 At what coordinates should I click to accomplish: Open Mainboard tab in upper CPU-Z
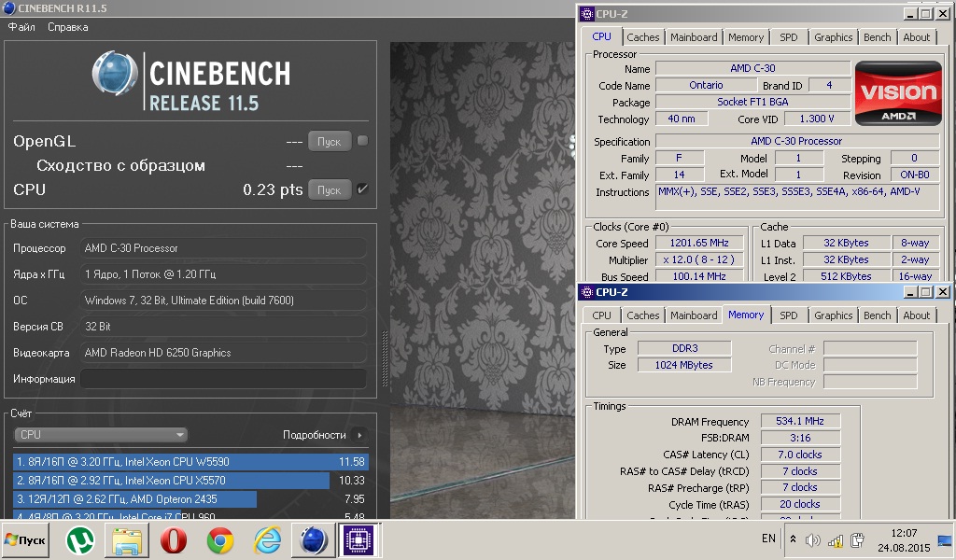click(694, 37)
